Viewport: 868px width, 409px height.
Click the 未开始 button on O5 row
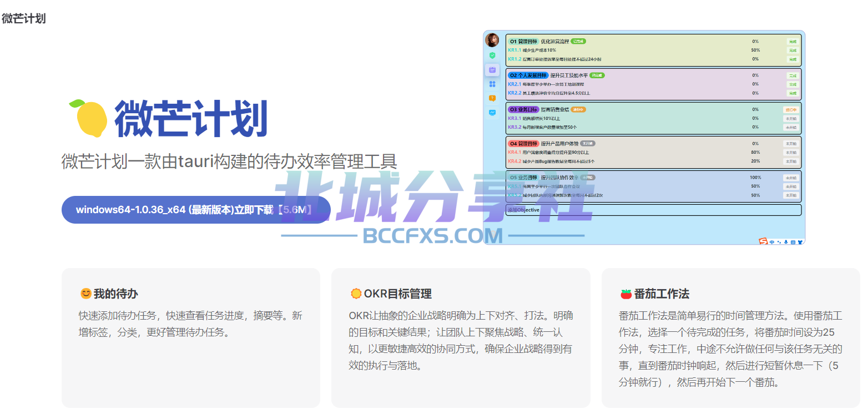coord(791,178)
